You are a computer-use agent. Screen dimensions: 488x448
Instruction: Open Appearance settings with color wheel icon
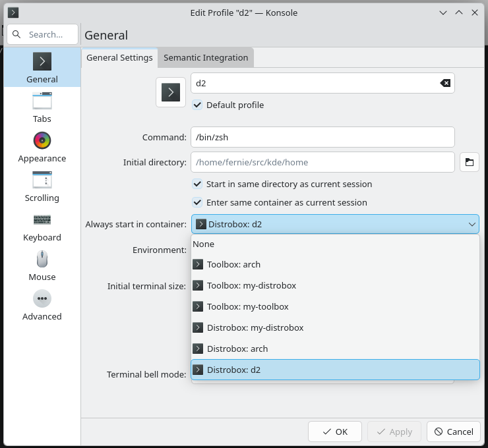click(42, 147)
